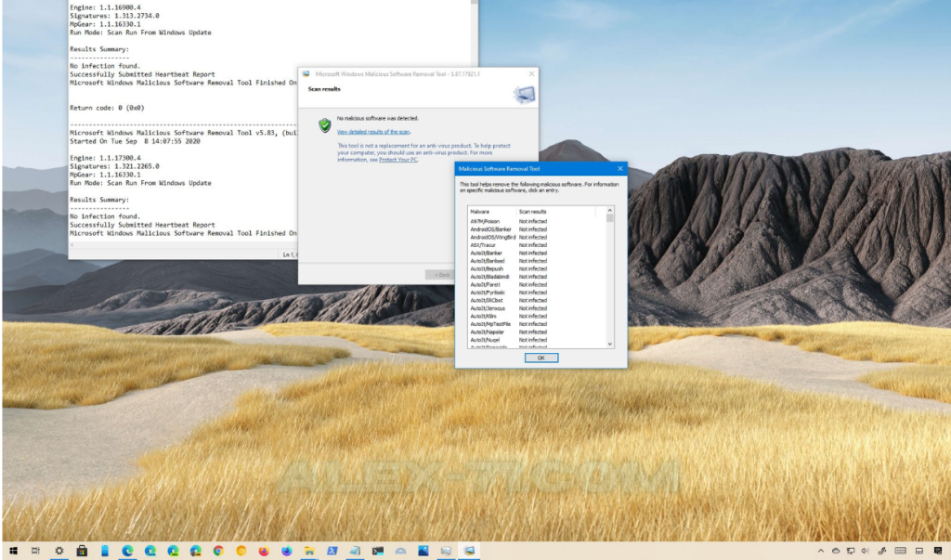
Task: Click the down arrow on the malware list scrollbar
Action: (610, 344)
